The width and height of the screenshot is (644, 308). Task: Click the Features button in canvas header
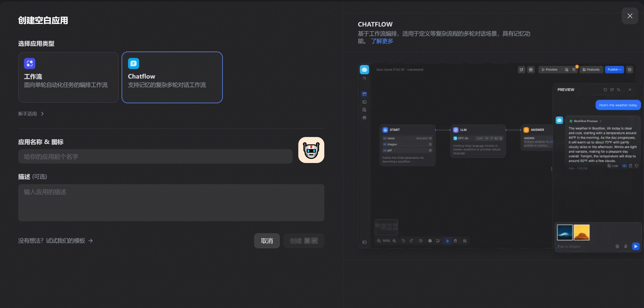coord(591,70)
